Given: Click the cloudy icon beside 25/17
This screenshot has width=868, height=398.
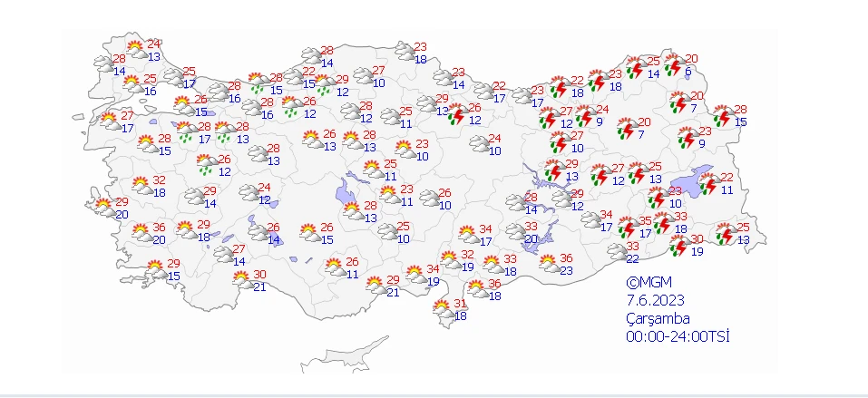Looking at the screenshot, I should 174,77.
